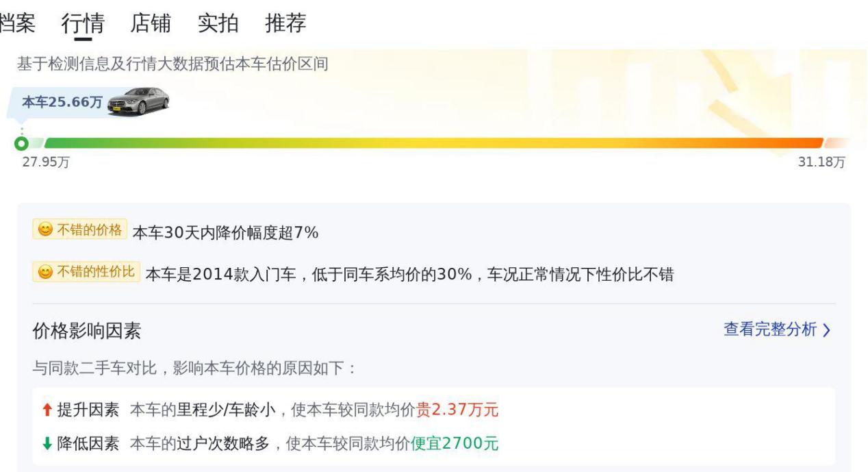
Task: Click the smiley icon beside 不错的性价比
Action: [44, 273]
